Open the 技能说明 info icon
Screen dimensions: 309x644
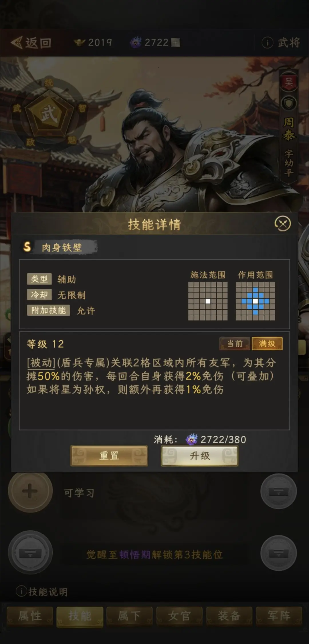point(21,591)
